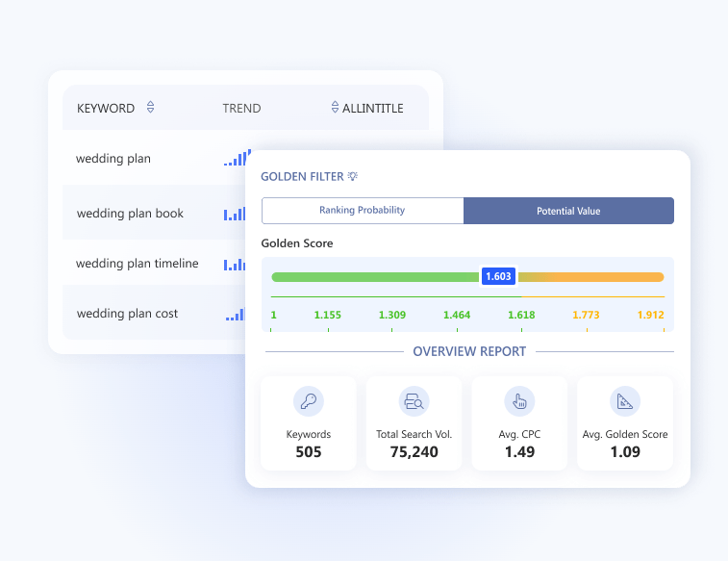Select the 'wedding plan timeline' keyword

point(138,264)
